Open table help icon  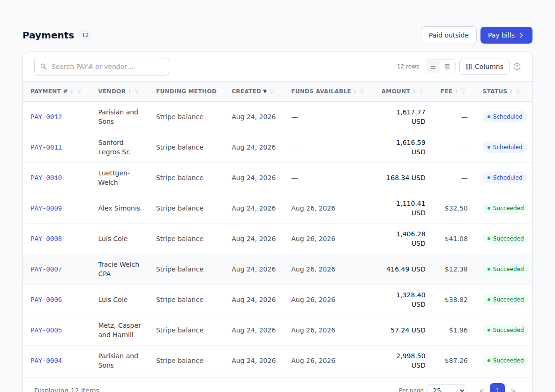pyautogui.click(x=517, y=67)
